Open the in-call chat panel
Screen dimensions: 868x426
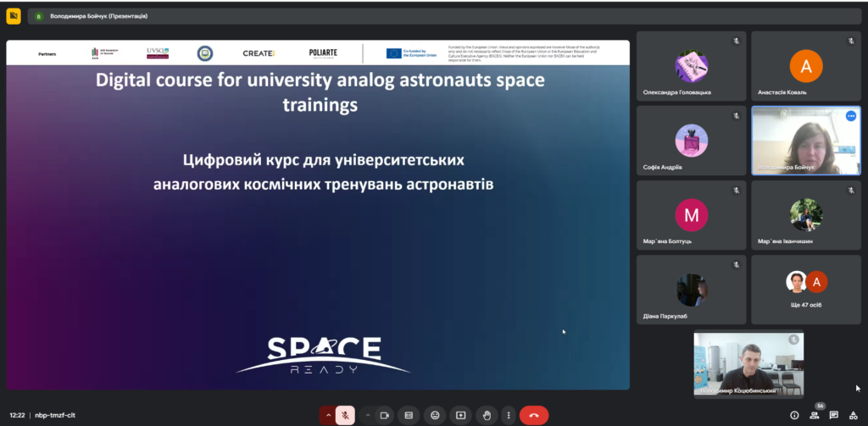click(834, 415)
